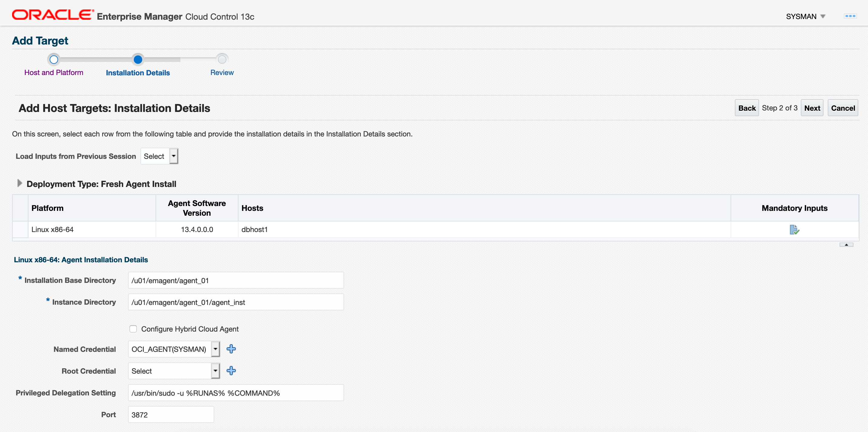This screenshot has height=432, width=868.
Task: Click the Back button
Action: coord(747,108)
